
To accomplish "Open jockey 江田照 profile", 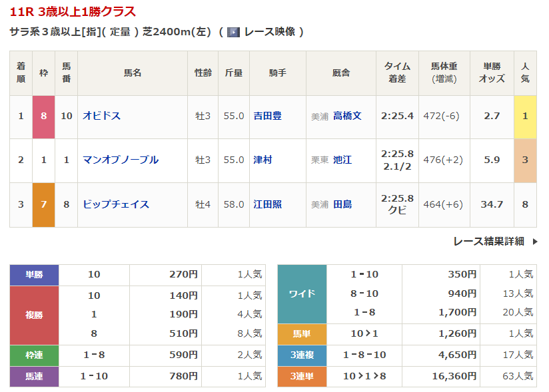I will pyautogui.click(x=267, y=204).
